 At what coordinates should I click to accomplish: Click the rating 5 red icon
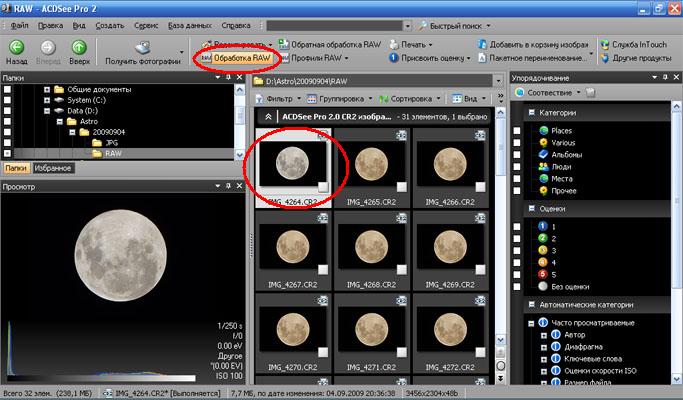542,275
